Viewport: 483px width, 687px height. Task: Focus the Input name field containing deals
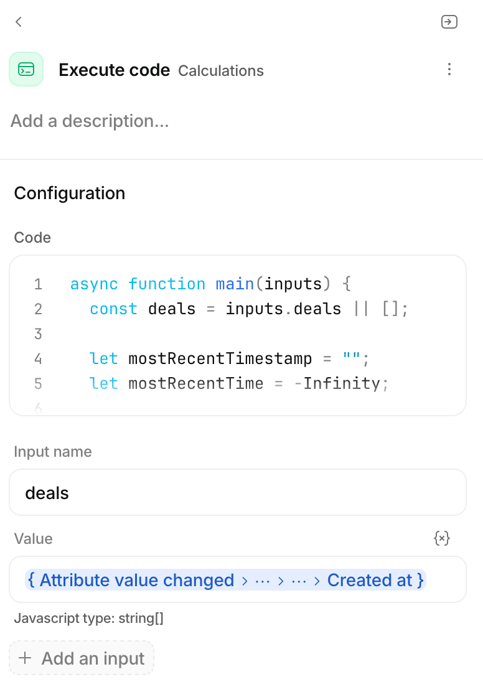click(238, 492)
